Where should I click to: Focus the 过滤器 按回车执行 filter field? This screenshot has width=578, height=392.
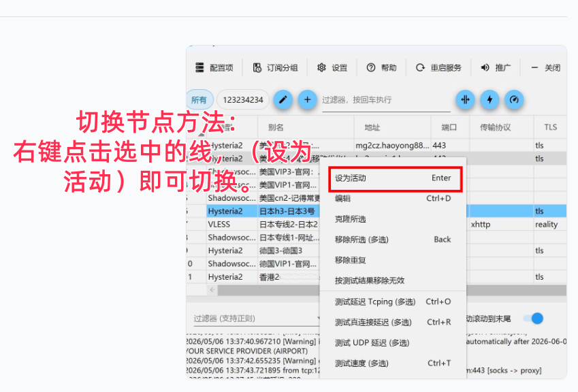(386, 100)
